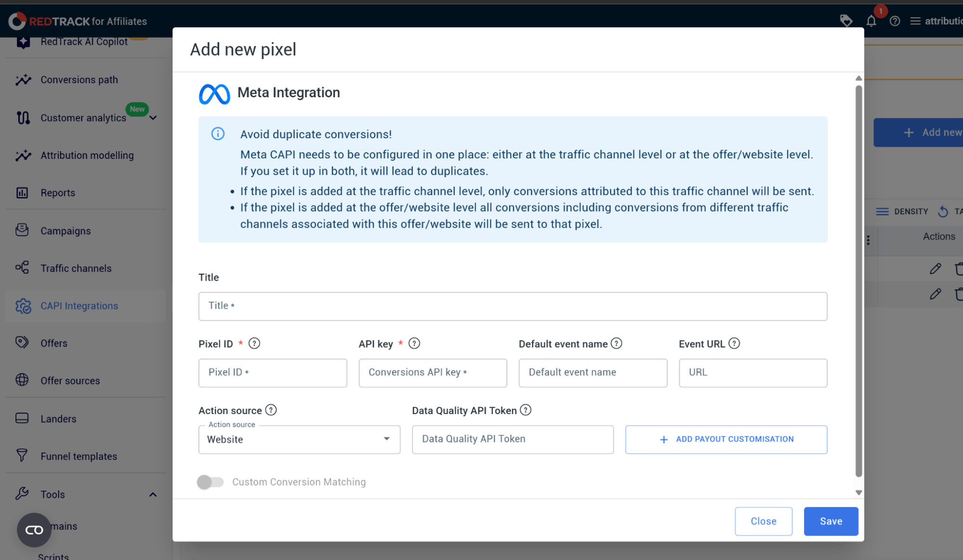Click the first row's edit pencil icon

[935, 269]
